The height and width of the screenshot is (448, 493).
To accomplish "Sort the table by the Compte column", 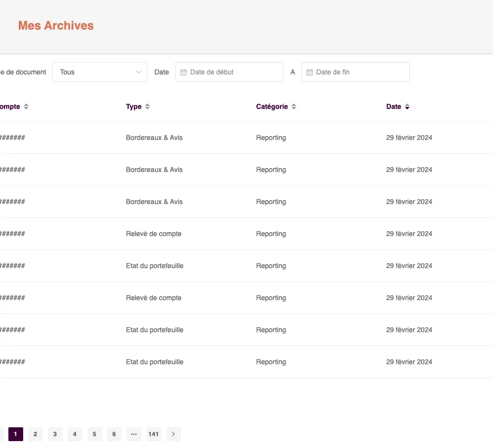I will [26, 106].
